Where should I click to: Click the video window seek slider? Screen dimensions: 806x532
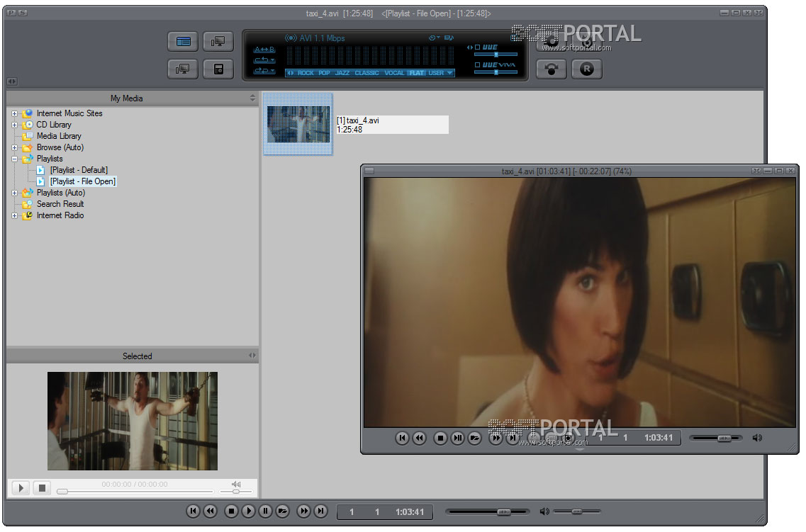tap(716, 438)
